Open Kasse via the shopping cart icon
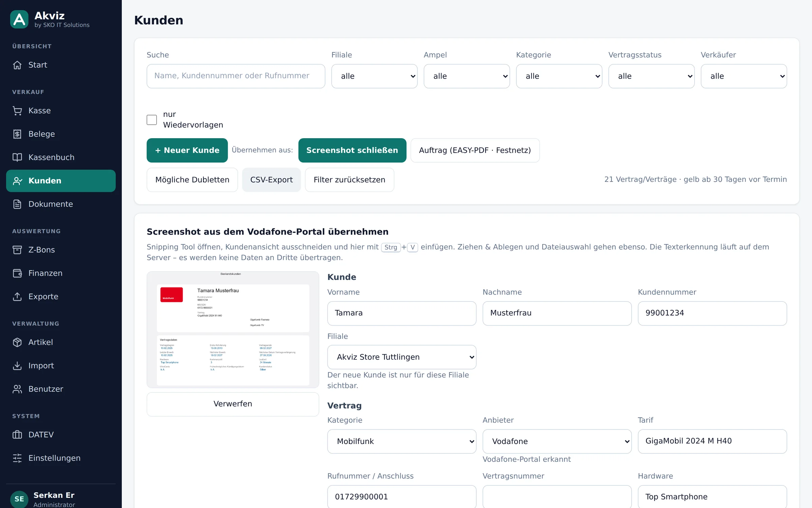 click(17, 110)
